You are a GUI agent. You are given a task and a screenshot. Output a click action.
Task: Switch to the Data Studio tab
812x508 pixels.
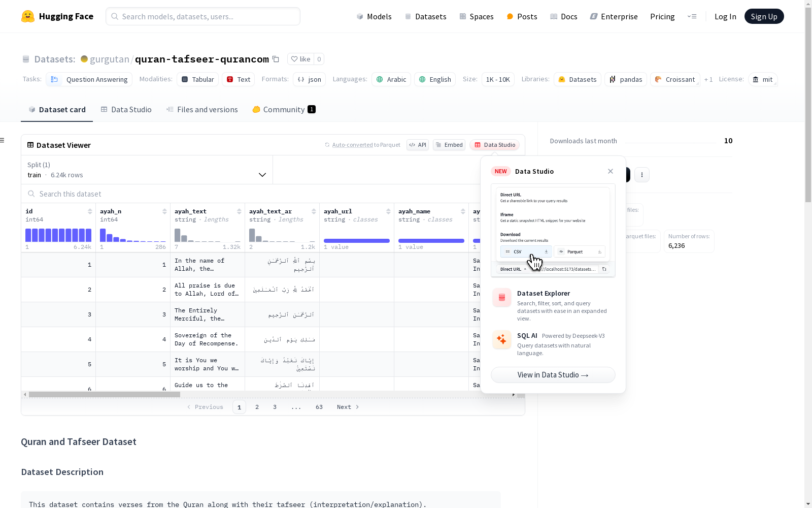coord(126,110)
